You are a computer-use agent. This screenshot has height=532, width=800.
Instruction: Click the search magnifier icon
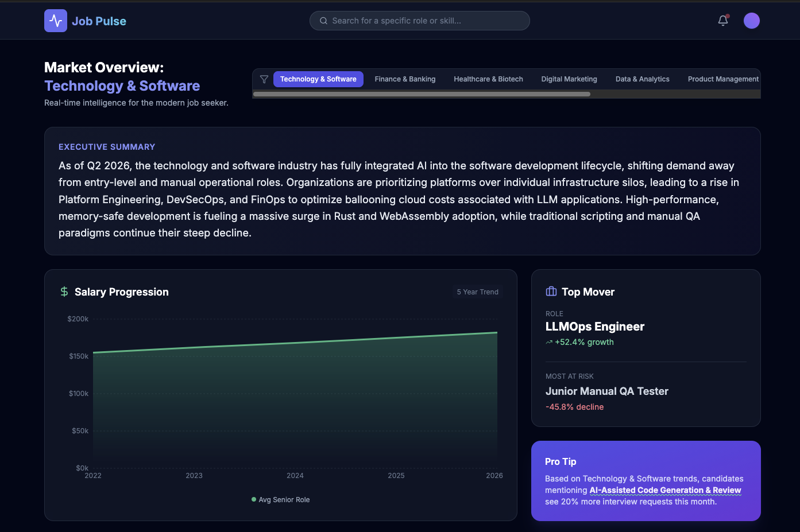tap(323, 21)
